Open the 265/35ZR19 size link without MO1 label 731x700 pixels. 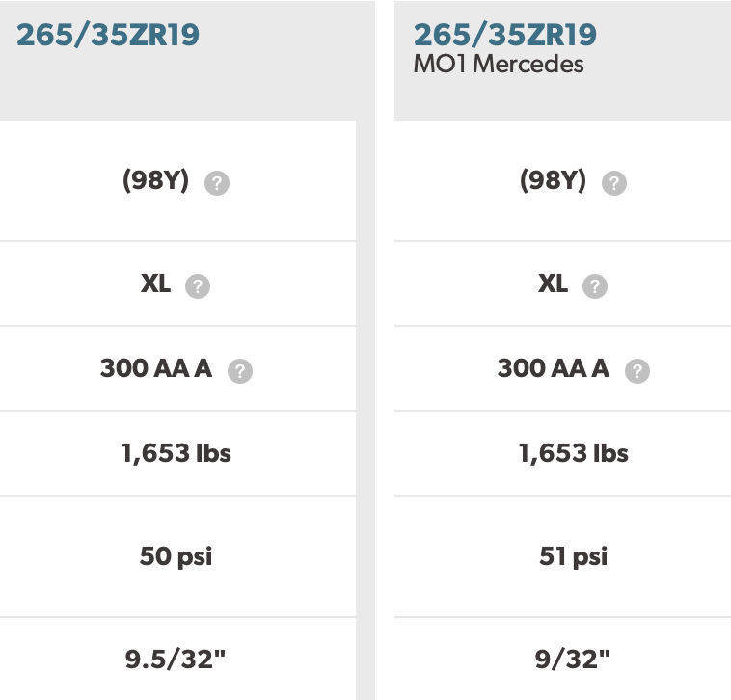pos(108,36)
